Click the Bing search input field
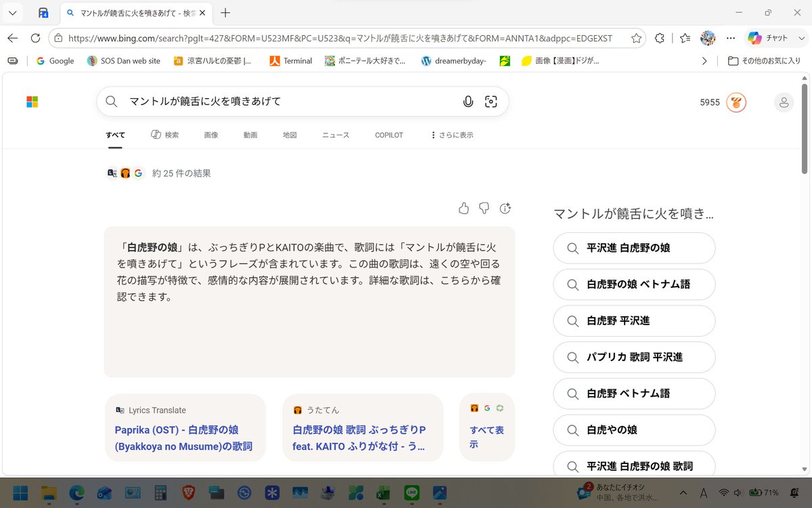 (x=291, y=102)
